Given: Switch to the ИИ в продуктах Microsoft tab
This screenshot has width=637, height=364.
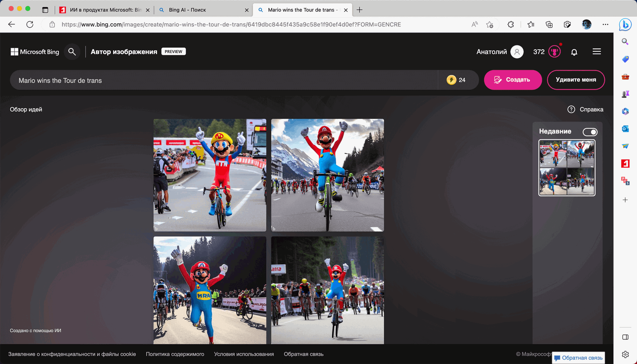Looking at the screenshot, I should click(x=104, y=10).
